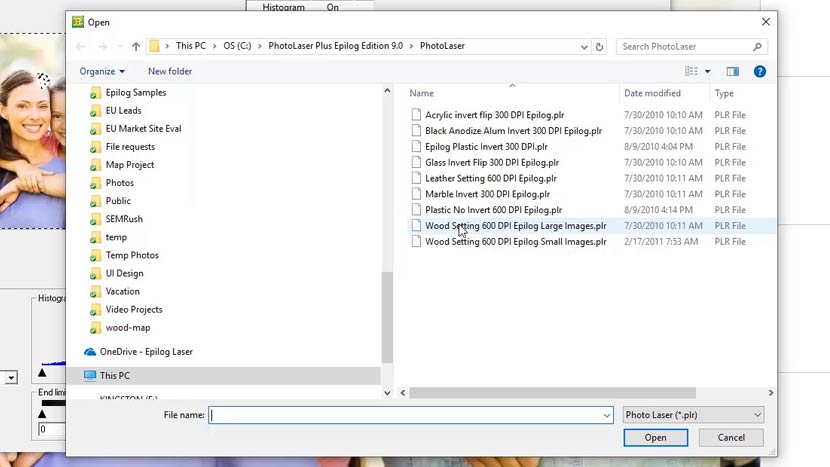Image resolution: width=830 pixels, height=467 pixels.
Task: Expand the File name history dropdown arrow
Action: click(x=606, y=415)
